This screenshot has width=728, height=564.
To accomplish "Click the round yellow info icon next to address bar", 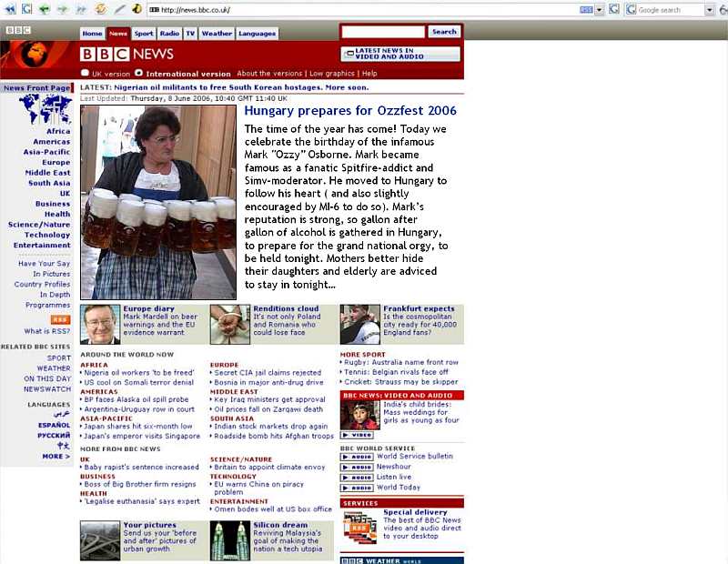I will point(136,9).
